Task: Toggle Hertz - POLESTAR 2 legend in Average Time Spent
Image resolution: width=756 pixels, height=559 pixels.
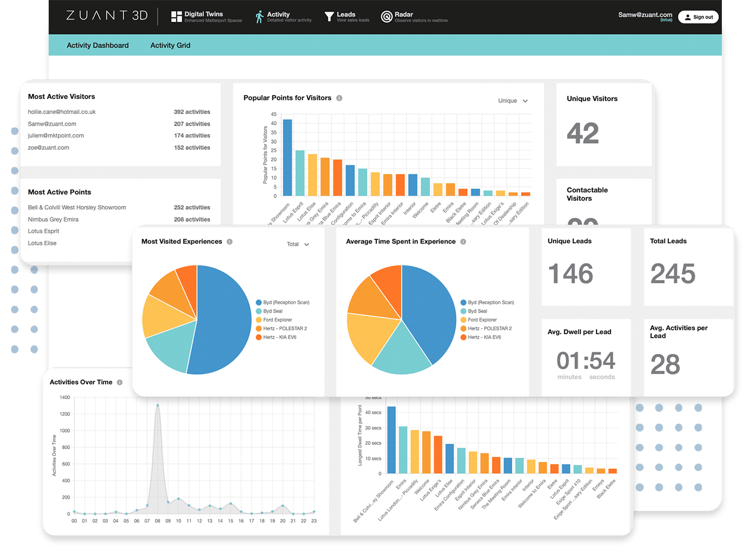Action: point(486,329)
